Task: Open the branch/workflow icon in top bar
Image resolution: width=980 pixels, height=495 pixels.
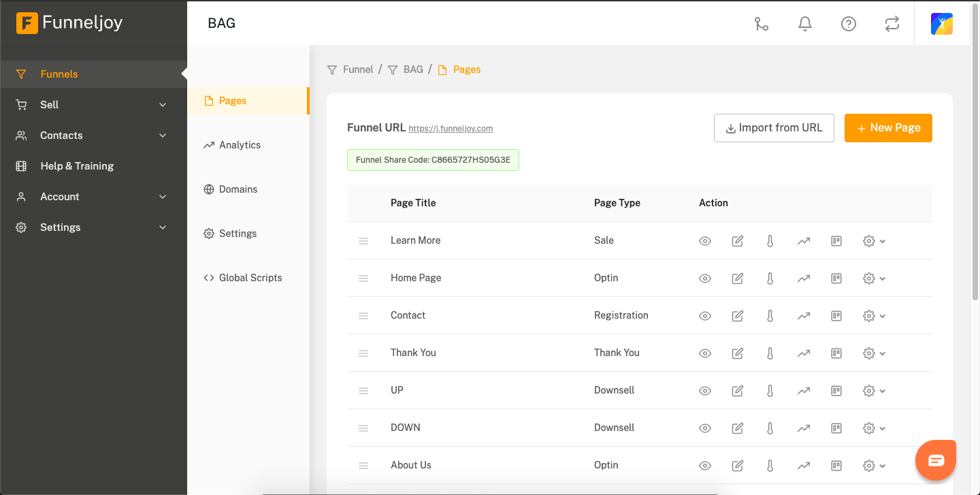Action: click(x=762, y=24)
